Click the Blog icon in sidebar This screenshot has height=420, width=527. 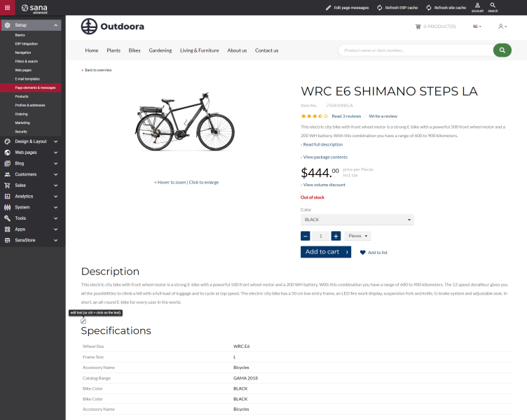tap(8, 164)
